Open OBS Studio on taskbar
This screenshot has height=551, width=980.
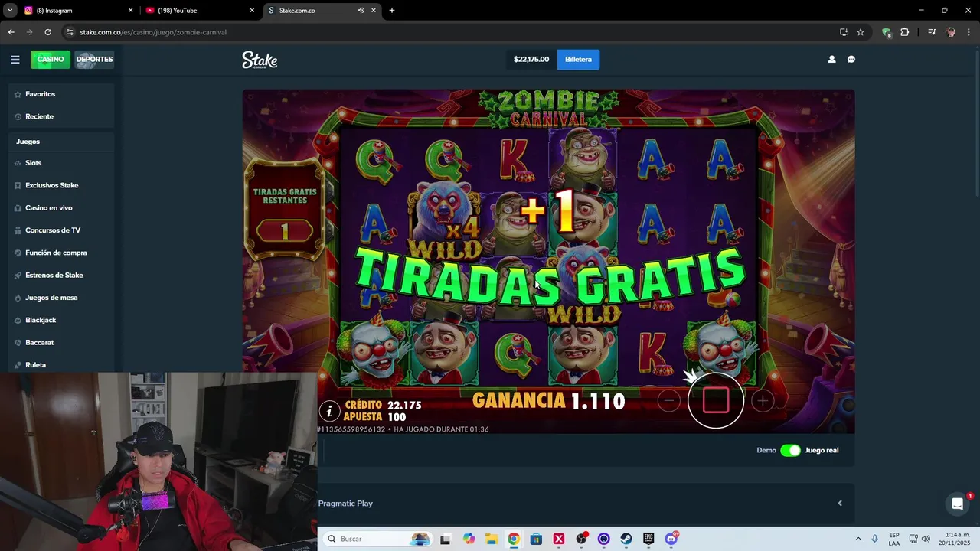581,539
